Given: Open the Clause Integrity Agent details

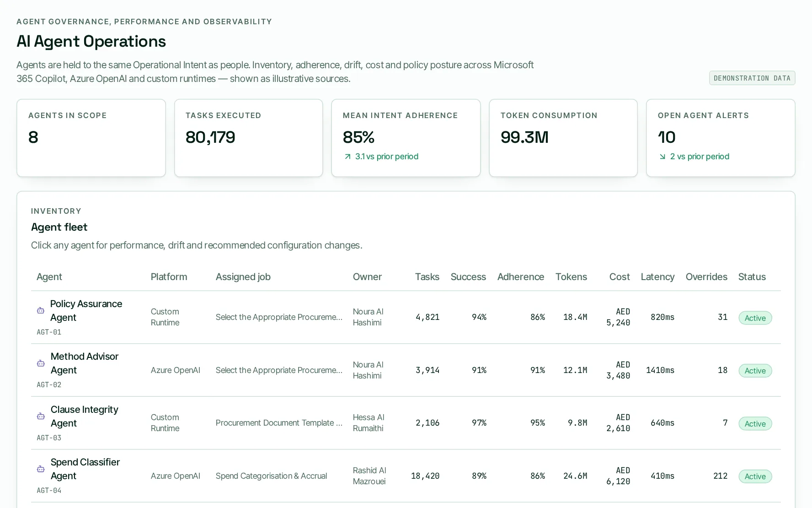Looking at the screenshot, I should pyautogui.click(x=406, y=423).
